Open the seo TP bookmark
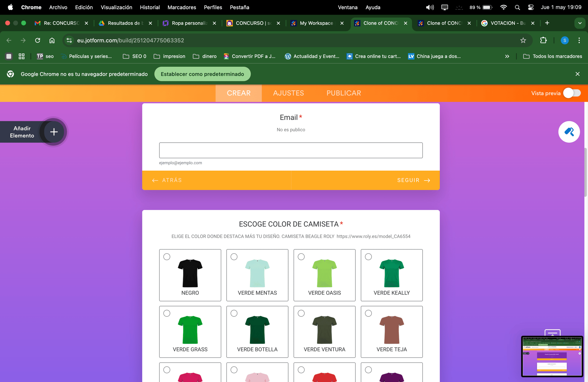 point(45,56)
